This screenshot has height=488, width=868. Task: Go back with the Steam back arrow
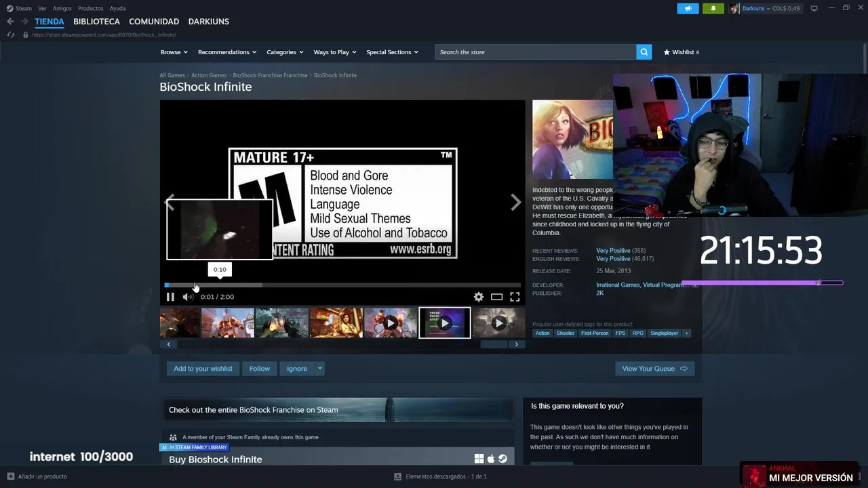click(10, 22)
